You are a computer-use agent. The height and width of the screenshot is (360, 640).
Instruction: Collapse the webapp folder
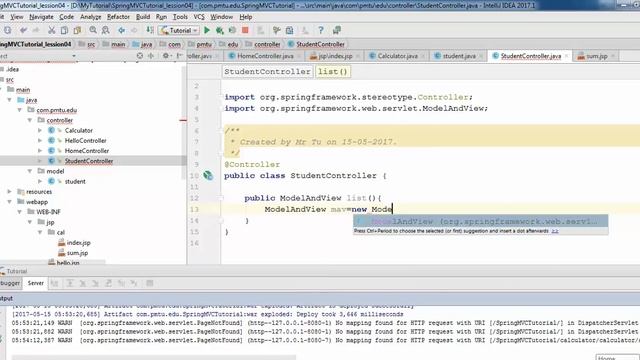[x=9, y=202]
